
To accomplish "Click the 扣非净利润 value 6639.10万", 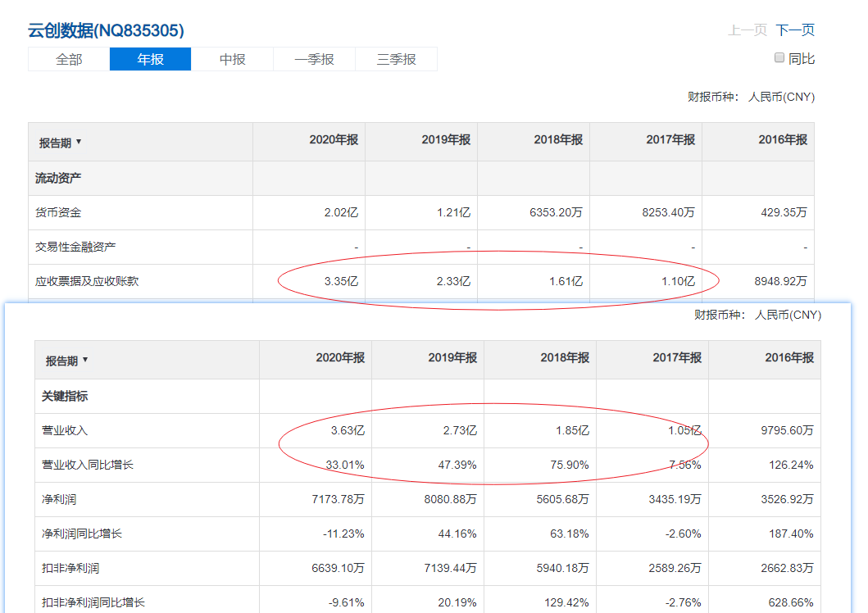I will tap(339, 568).
